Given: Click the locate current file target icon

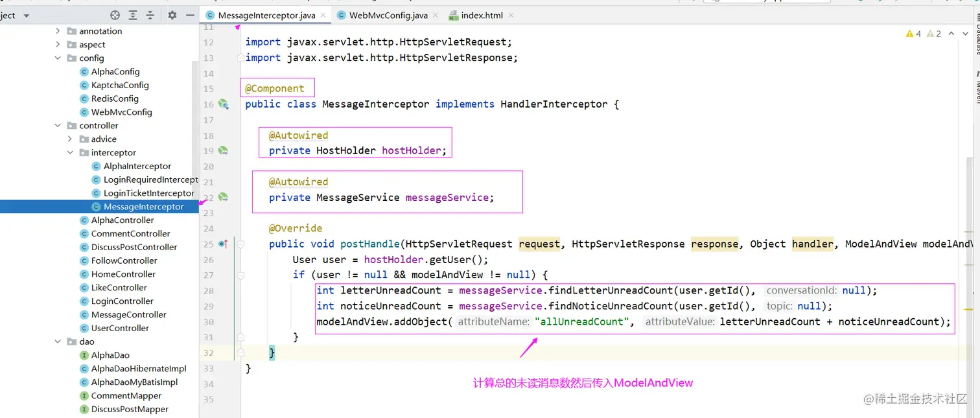Looking at the screenshot, I should 115,15.
